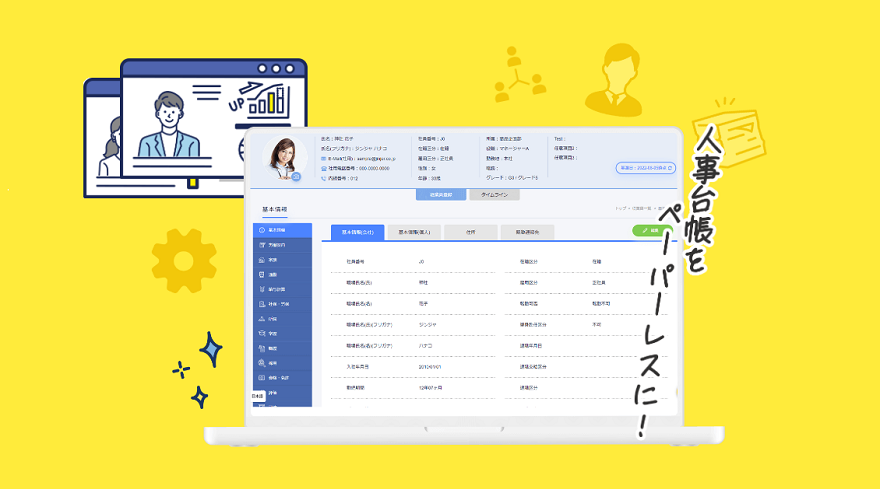Click the graduation cap icon in the sidebar
880x489 pixels.
(261, 333)
